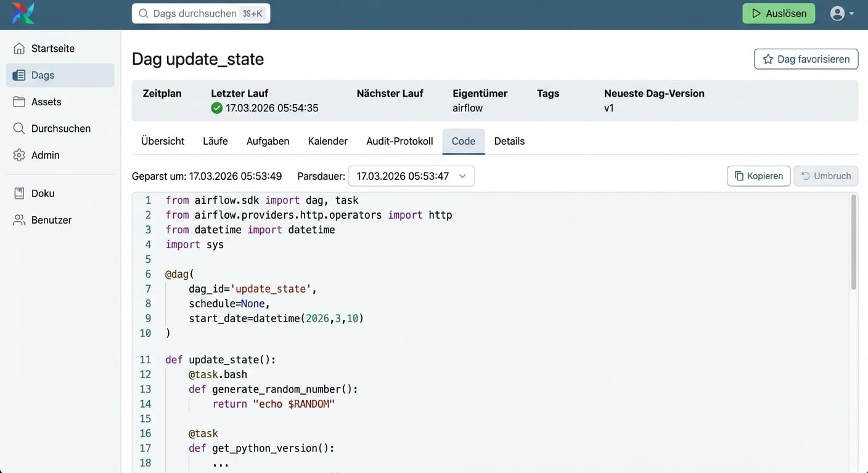Click the code editor vertical scrollbar
Viewport: 868px width, 473px height.
pos(853,242)
